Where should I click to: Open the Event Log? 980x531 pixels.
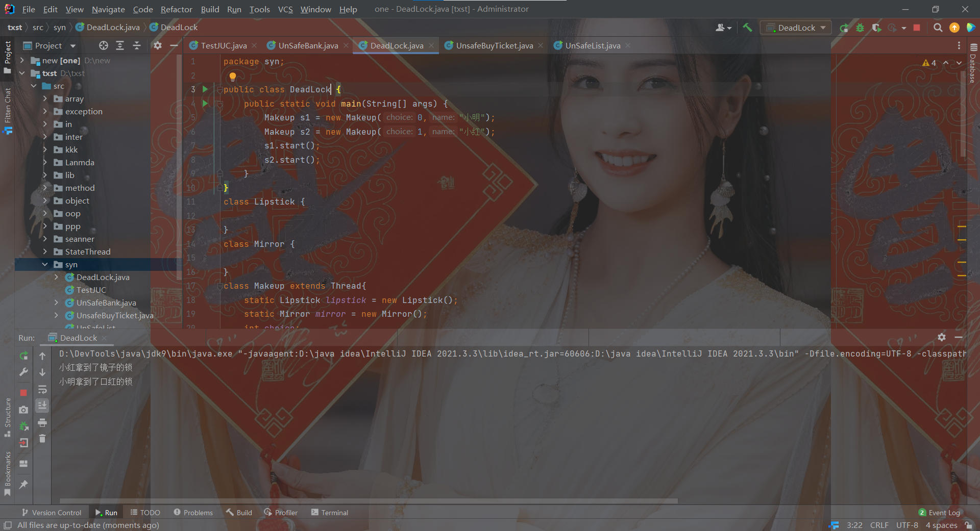click(939, 513)
